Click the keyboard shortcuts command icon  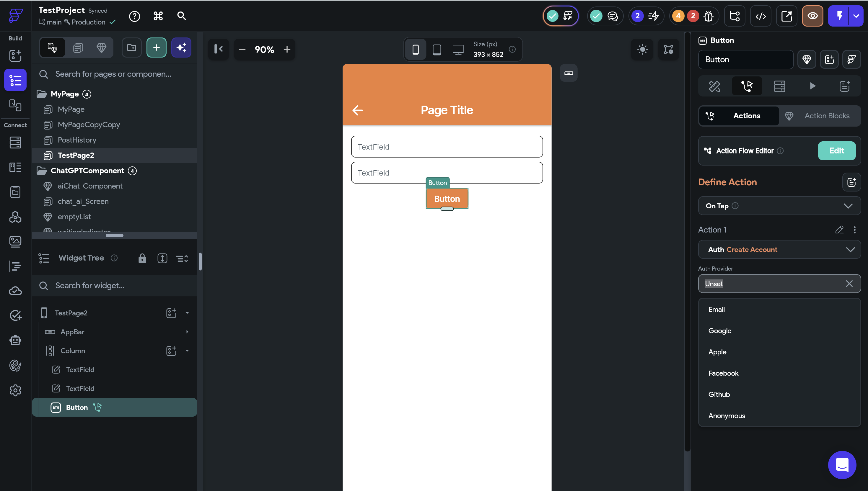click(x=158, y=16)
